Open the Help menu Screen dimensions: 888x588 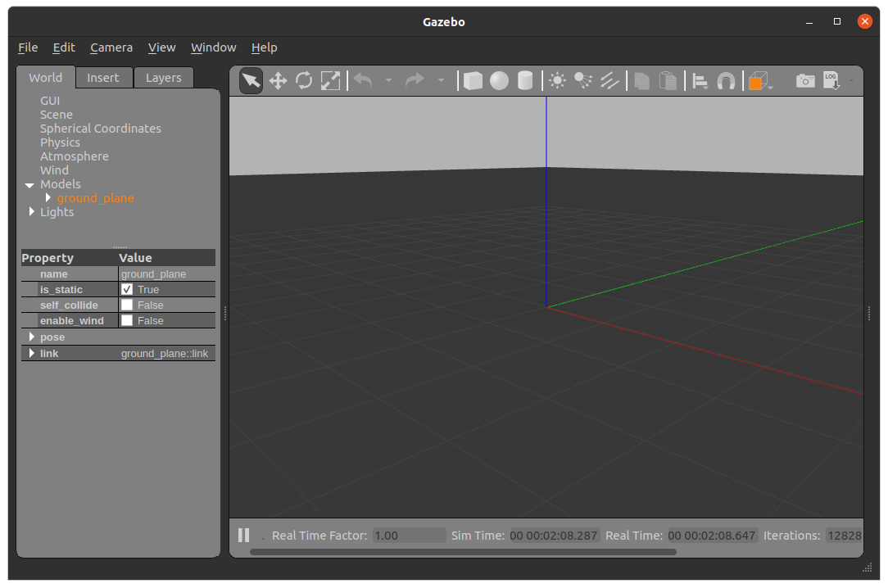click(x=264, y=47)
